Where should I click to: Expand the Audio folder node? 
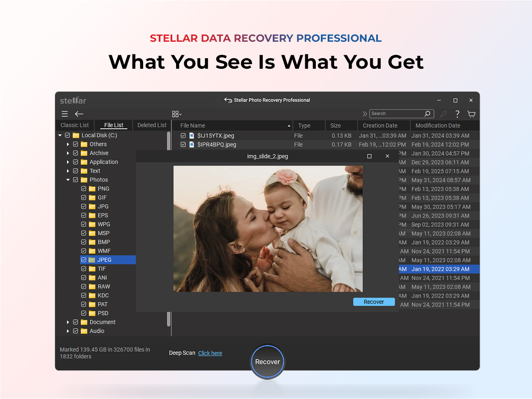pos(68,331)
